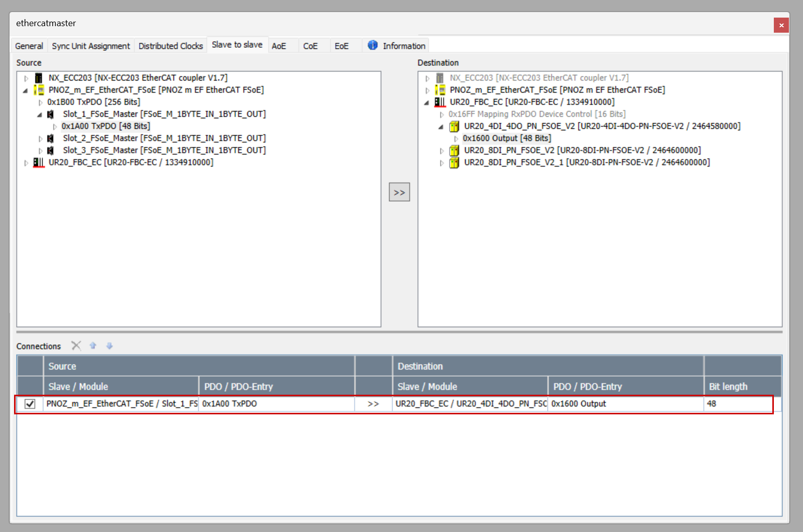The height and width of the screenshot is (532, 803).
Task: Open the General tab
Action: click(x=29, y=46)
